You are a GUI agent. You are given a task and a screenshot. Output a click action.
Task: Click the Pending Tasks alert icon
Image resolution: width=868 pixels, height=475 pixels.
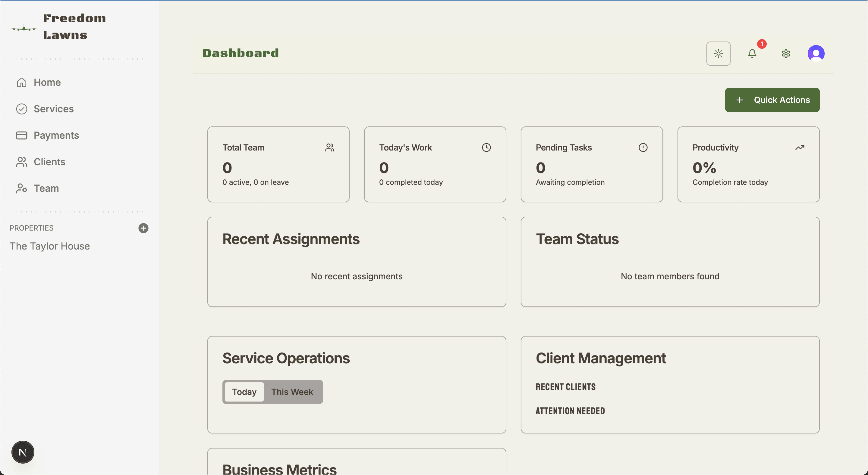643,147
